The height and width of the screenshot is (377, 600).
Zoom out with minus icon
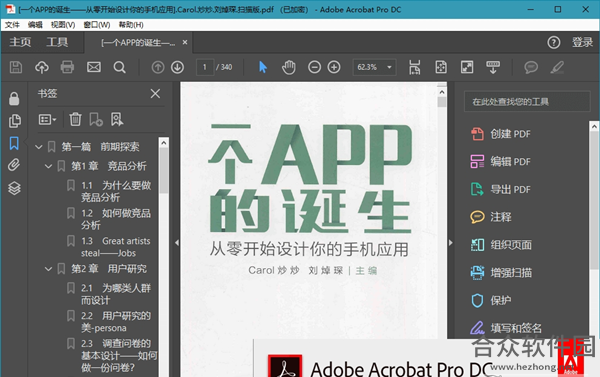[315, 67]
